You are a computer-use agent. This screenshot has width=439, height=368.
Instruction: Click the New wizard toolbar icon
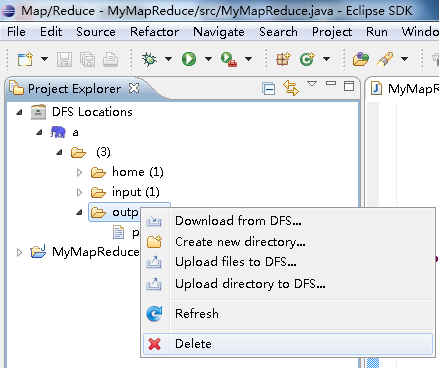click(25, 59)
